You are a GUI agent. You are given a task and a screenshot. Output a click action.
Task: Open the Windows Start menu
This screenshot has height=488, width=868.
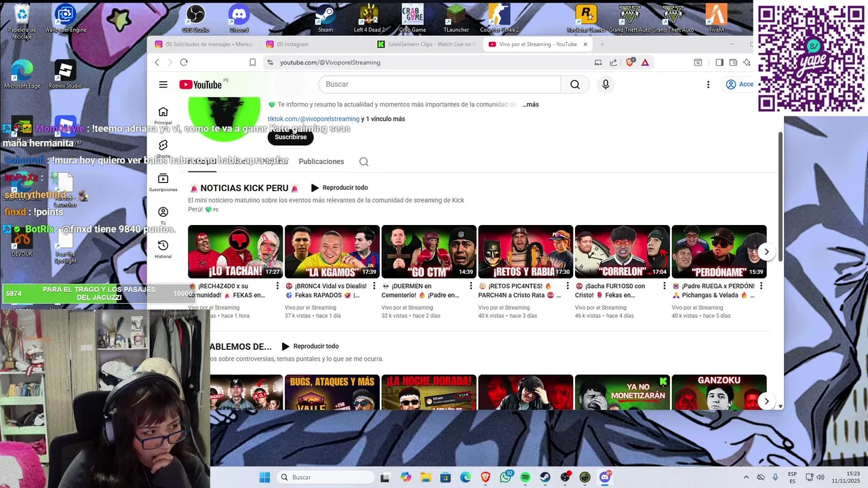(x=264, y=477)
